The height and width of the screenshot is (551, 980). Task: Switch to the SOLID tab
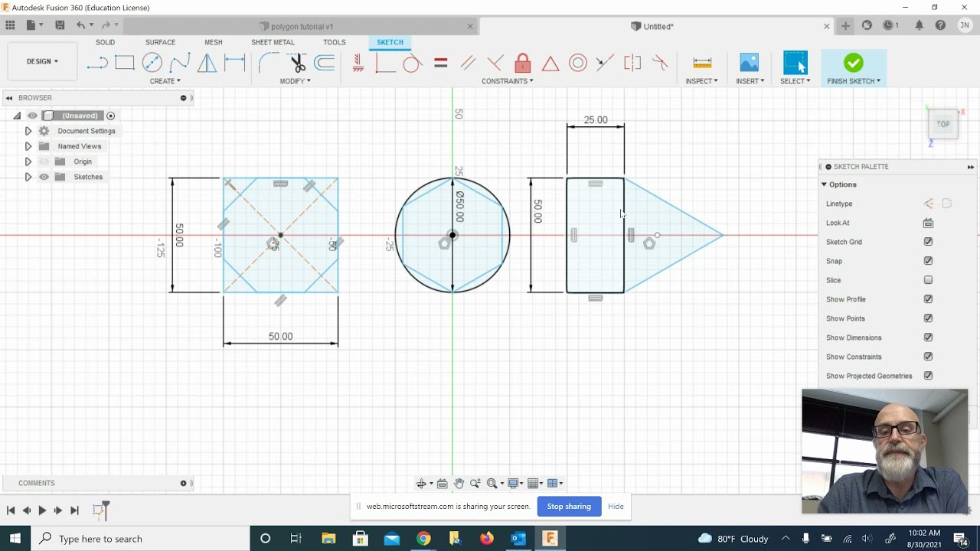[105, 42]
